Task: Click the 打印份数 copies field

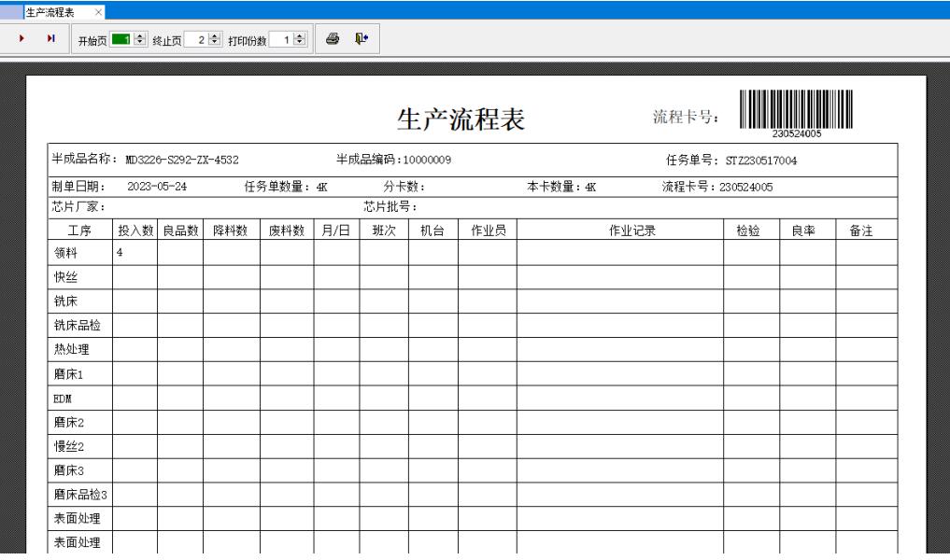Action: point(280,39)
